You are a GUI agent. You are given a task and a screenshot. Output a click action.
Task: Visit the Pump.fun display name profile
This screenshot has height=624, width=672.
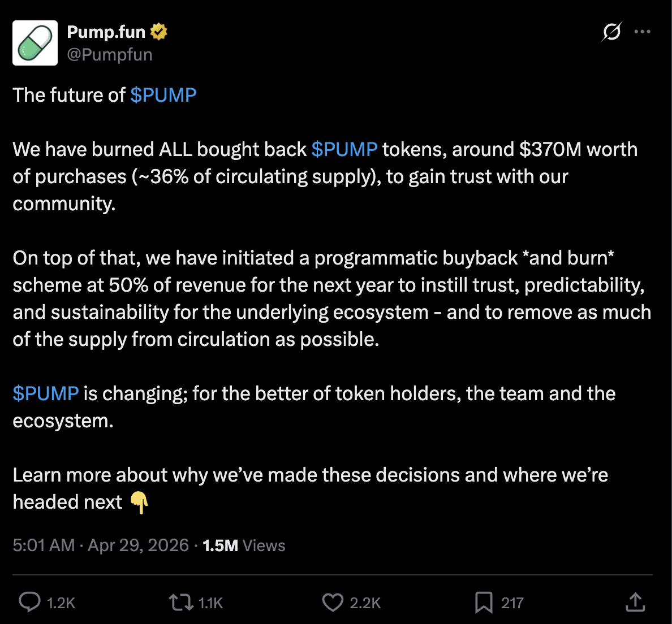click(106, 32)
